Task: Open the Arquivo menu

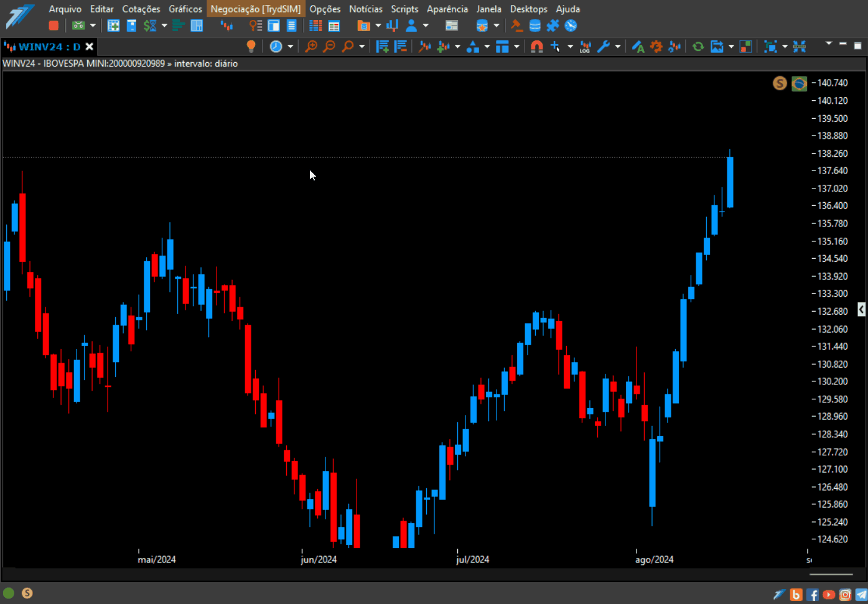Action: tap(65, 9)
